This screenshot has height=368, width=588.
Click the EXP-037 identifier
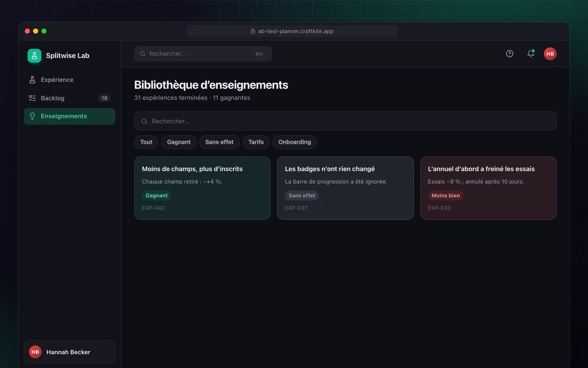[296, 208]
